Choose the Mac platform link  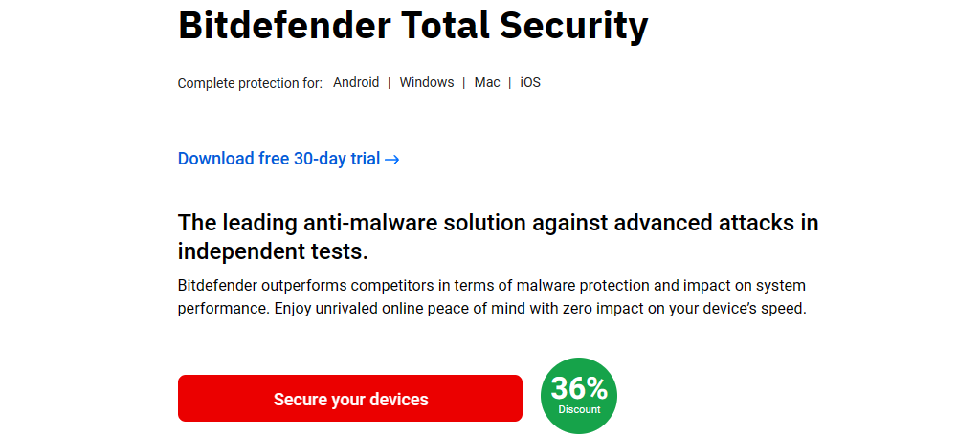click(x=487, y=83)
